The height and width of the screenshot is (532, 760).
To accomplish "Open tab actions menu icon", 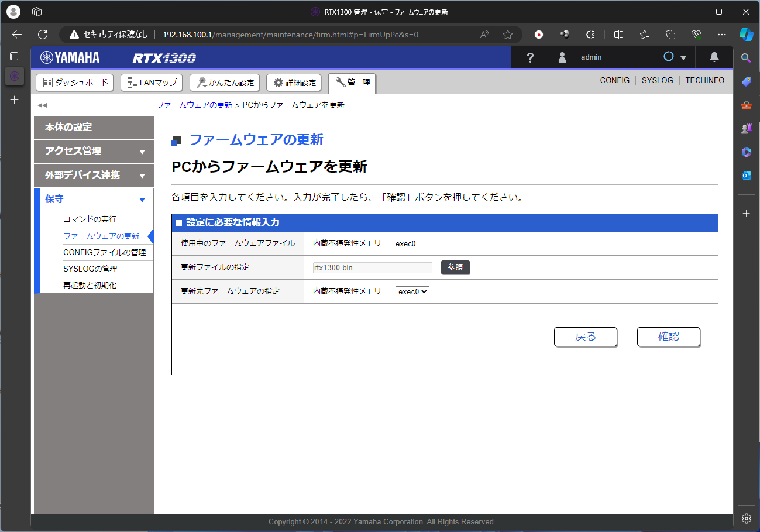I will [15, 57].
